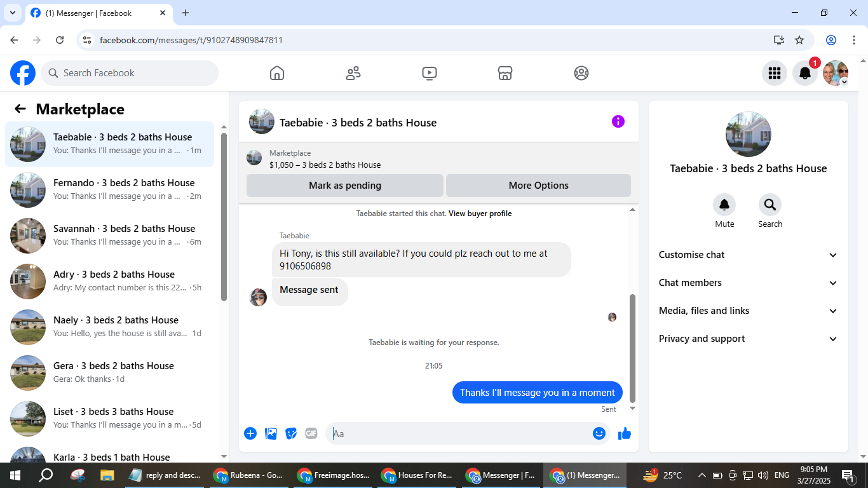868x488 pixels.
Task: Open Windows taskbar search
Action: point(46,475)
